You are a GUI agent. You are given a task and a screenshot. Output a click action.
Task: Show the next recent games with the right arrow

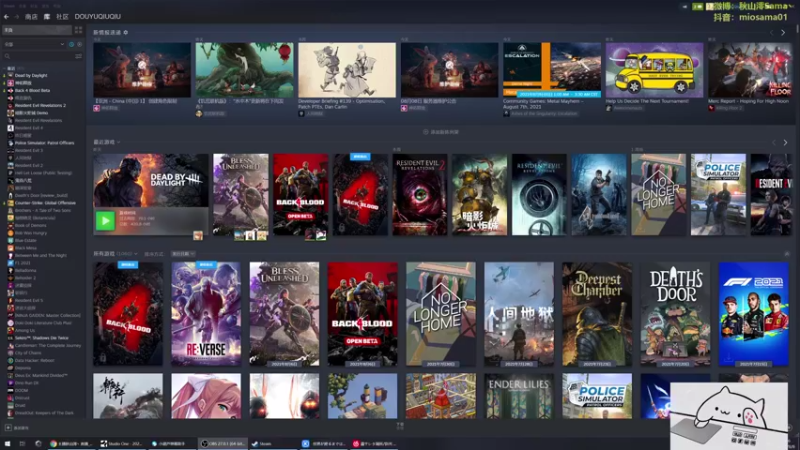(x=785, y=142)
